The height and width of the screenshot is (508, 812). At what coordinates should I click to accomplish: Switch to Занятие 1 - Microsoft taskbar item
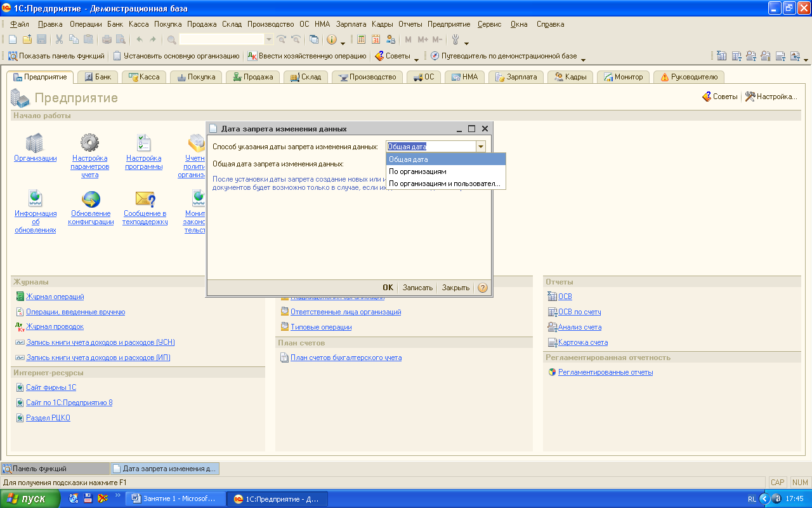coord(176,499)
